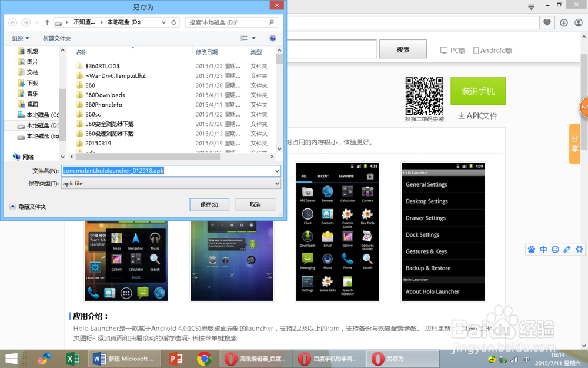Switch to Android版 tab
Viewport: 588px width, 368px height.
(x=493, y=50)
